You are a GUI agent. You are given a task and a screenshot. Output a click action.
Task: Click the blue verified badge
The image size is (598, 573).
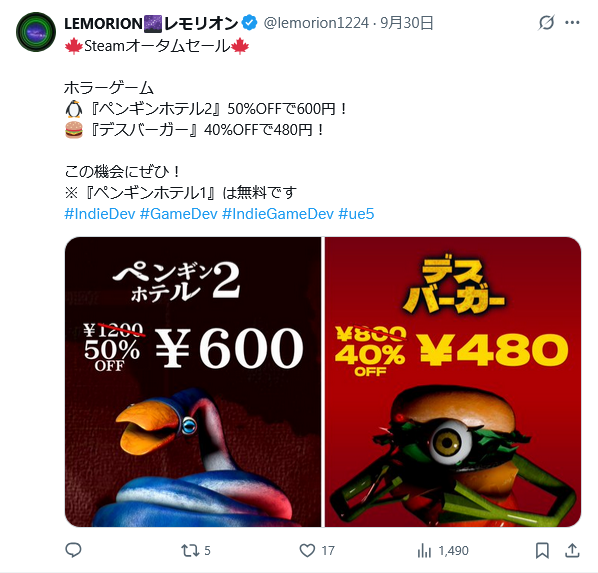[250, 23]
